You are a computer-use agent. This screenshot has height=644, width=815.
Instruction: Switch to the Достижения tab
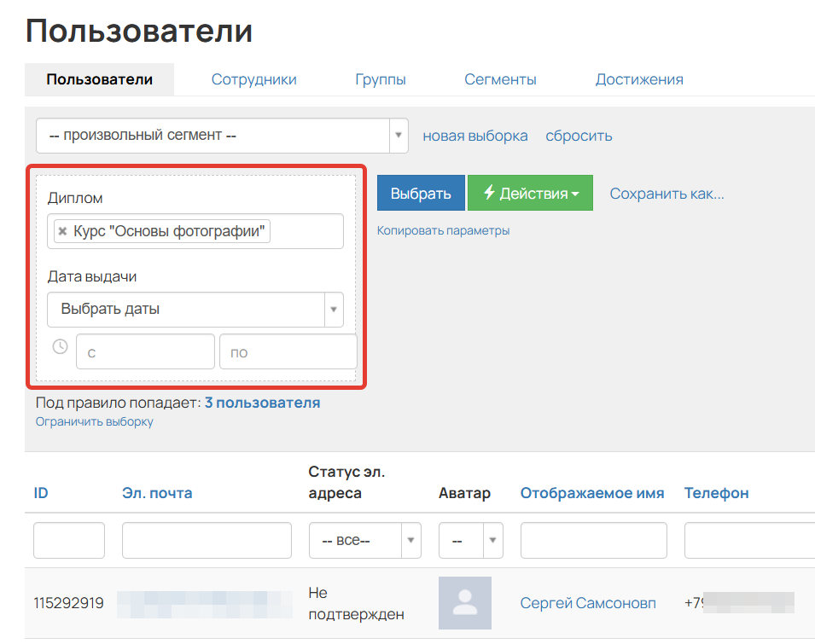click(x=639, y=78)
